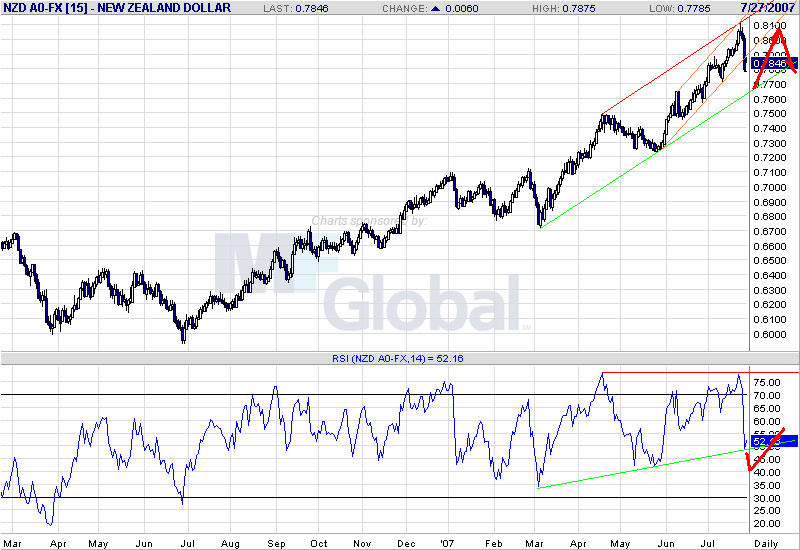This screenshot has height=550, width=800.
Task: Click the Feb time axis label
Action: [x=494, y=544]
